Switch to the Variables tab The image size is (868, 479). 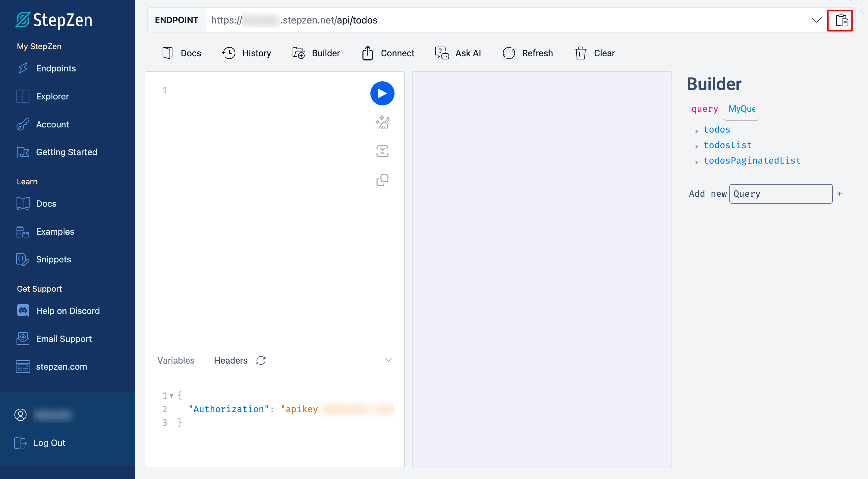point(175,360)
